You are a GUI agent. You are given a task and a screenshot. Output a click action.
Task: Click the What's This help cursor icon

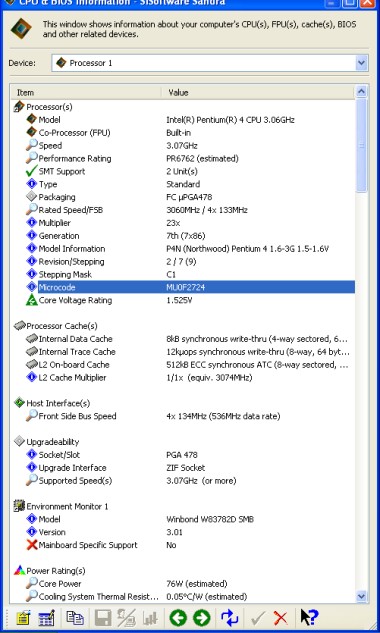click(309, 617)
